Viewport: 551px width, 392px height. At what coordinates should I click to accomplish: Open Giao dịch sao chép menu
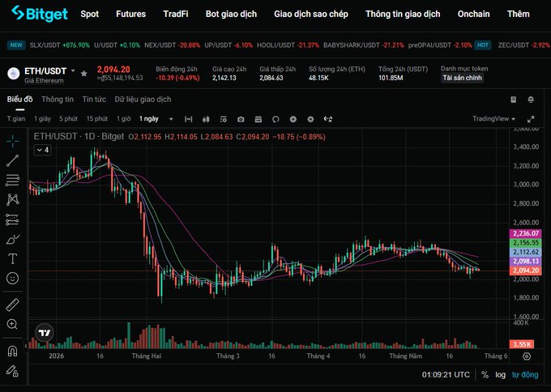point(311,14)
